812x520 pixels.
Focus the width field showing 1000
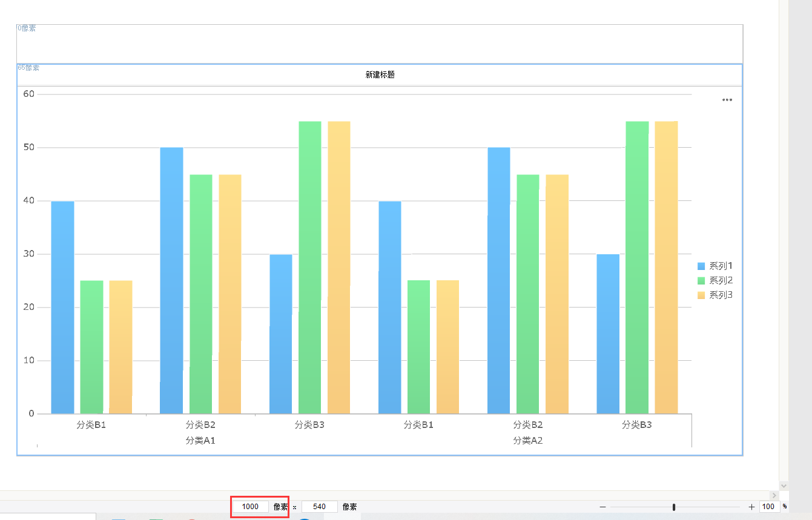250,507
